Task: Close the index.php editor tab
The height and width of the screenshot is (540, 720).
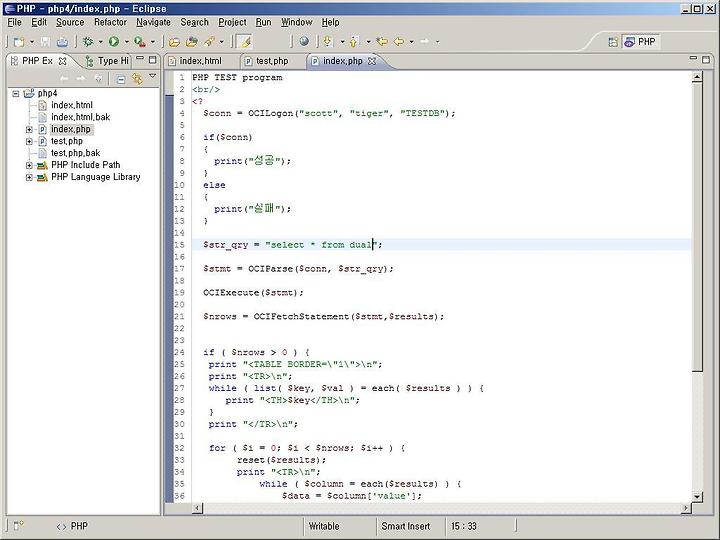Action: [372, 61]
